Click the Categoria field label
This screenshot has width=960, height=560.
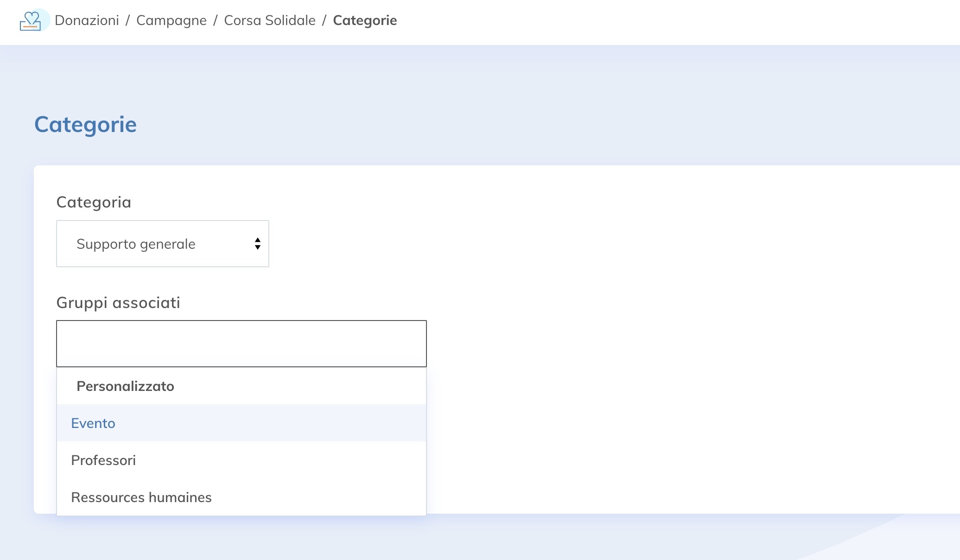coord(94,201)
